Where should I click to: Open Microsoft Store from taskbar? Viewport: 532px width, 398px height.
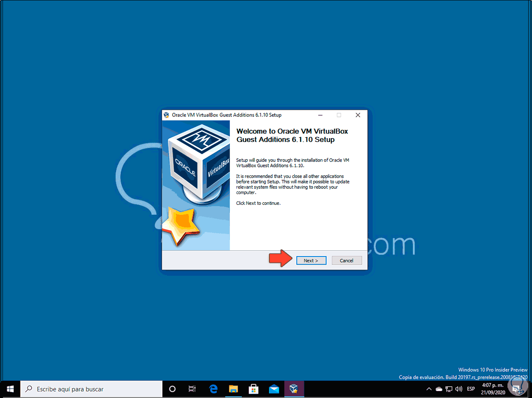(253, 389)
